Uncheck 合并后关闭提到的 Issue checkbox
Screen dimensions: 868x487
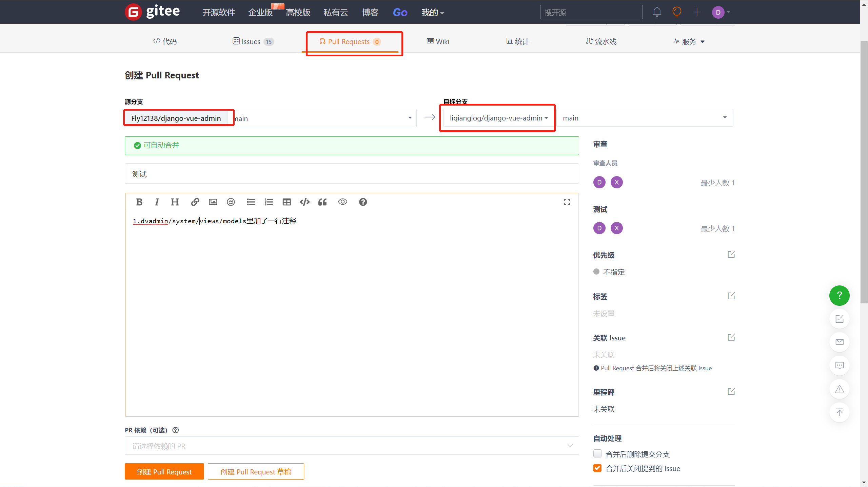click(597, 468)
